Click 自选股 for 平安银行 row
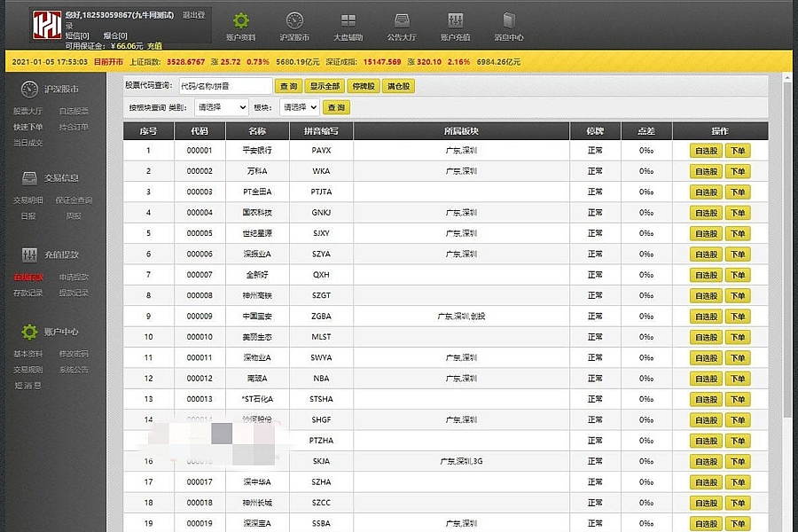798x532 pixels. (706, 151)
